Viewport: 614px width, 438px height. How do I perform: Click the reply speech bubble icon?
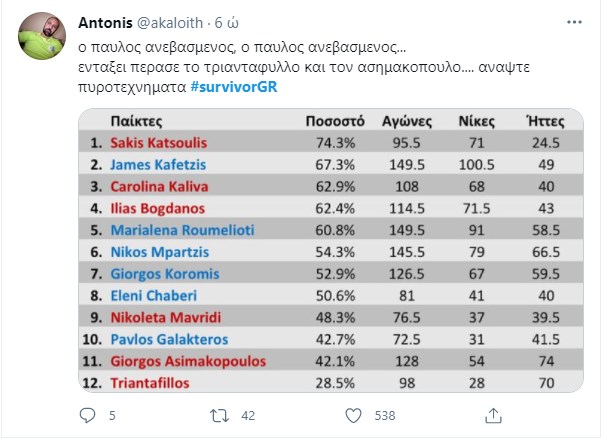click(87, 415)
